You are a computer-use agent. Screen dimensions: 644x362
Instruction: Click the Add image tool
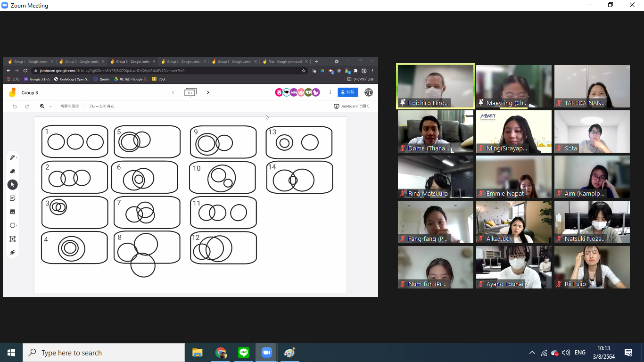click(13, 212)
